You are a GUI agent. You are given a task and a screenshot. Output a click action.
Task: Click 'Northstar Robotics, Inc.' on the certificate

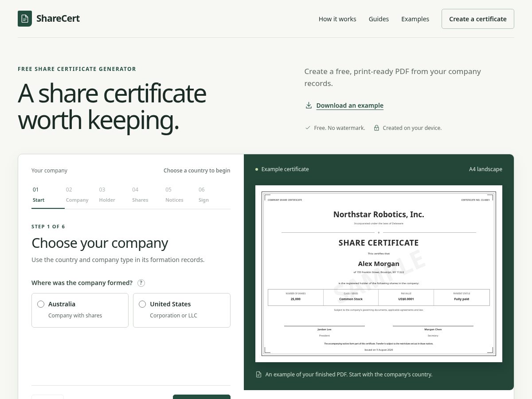379,215
